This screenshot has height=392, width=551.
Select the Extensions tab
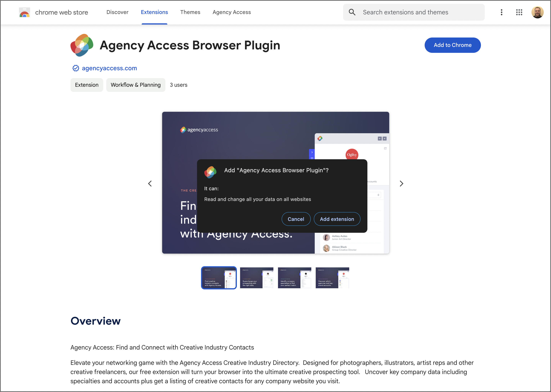(154, 12)
